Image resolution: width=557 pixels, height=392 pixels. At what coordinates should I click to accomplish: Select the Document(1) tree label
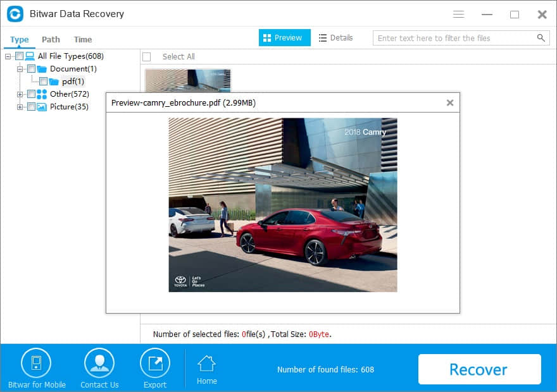(73, 69)
